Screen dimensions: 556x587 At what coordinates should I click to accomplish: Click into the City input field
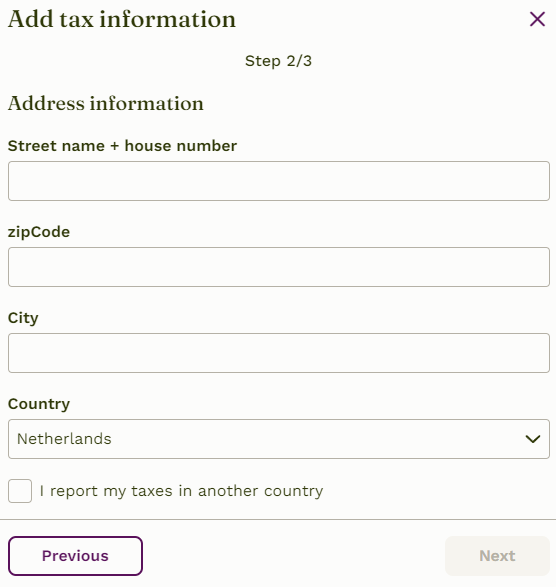(x=279, y=353)
